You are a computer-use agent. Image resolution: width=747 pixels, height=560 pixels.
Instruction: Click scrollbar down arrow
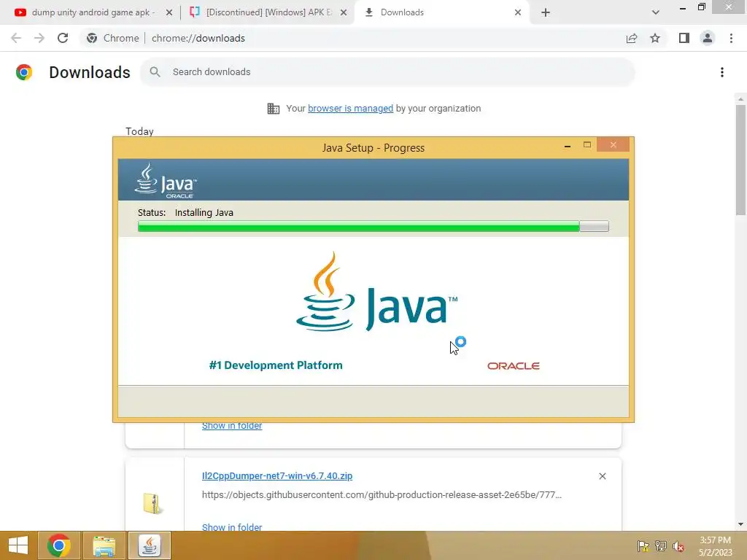tap(740, 524)
